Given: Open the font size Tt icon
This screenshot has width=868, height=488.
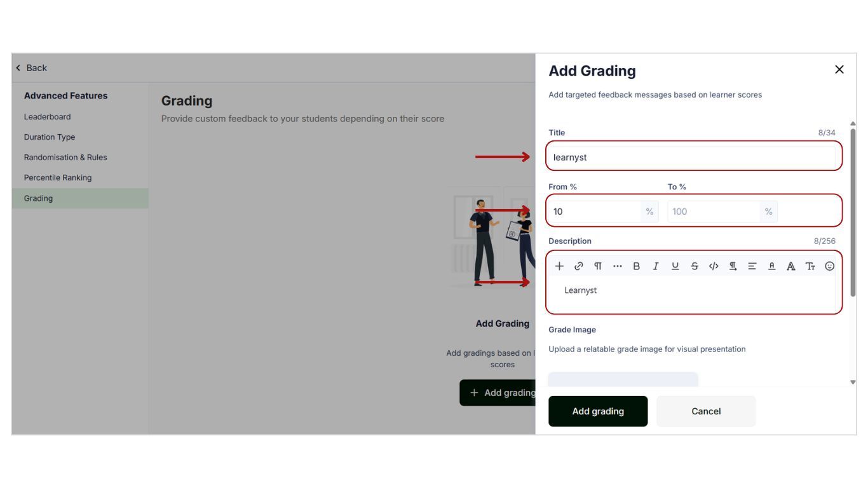Looking at the screenshot, I should pos(810,266).
